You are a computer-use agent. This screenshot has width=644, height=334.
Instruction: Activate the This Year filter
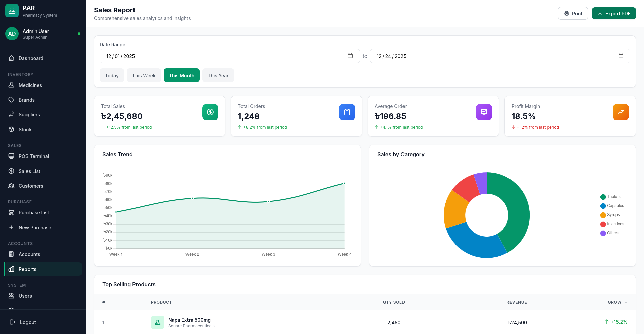coord(218,75)
